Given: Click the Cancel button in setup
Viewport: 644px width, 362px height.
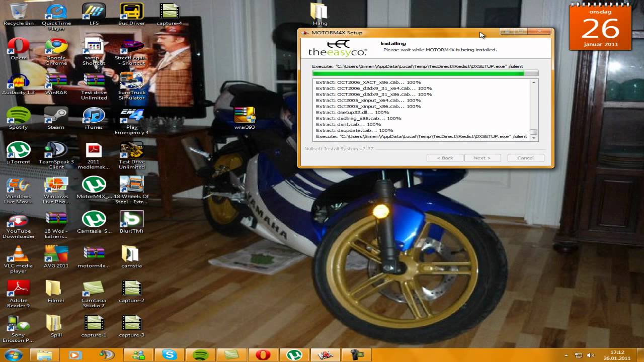Looking at the screenshot, I should pos(525,158).
